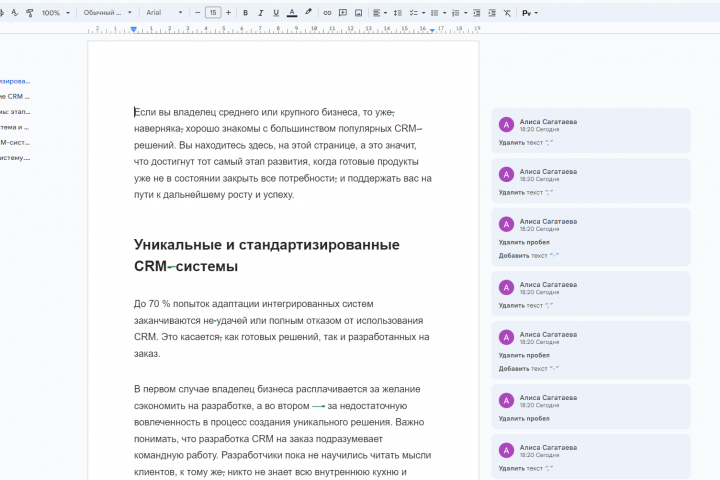720x480 pixels.
Task: Open the Ру input tools menu
Action: [530, 13]
